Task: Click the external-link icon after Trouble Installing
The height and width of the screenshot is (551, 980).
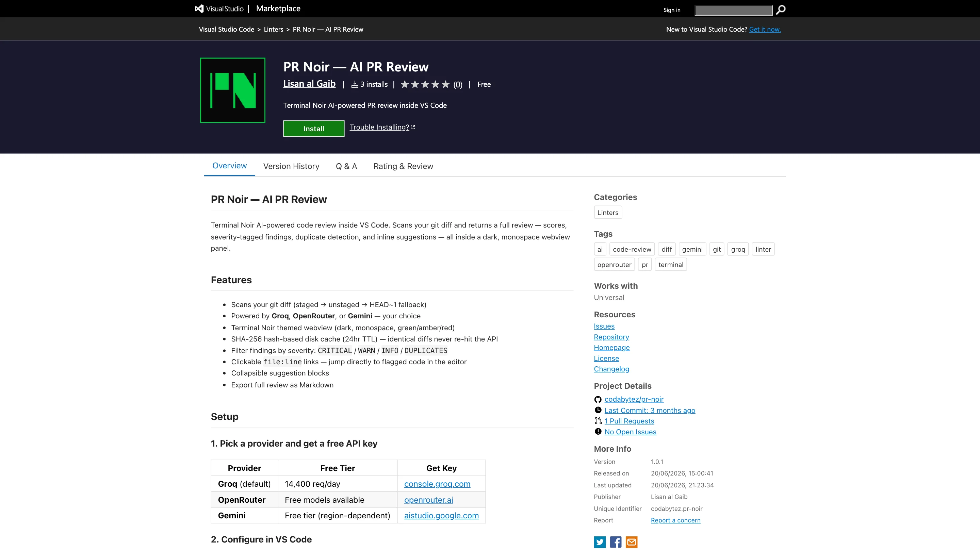Action: click(413, 127)
